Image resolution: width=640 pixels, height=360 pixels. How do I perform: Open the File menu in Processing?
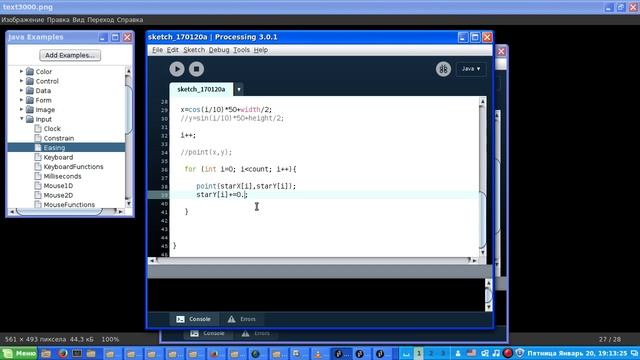coord(157,50)
